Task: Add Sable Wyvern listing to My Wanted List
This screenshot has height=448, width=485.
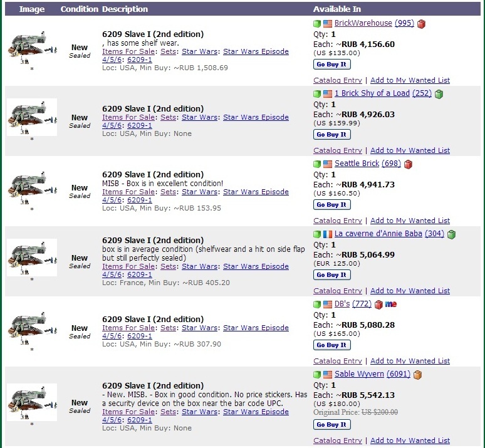Action: pyautogui.click(x=410, y=441)
